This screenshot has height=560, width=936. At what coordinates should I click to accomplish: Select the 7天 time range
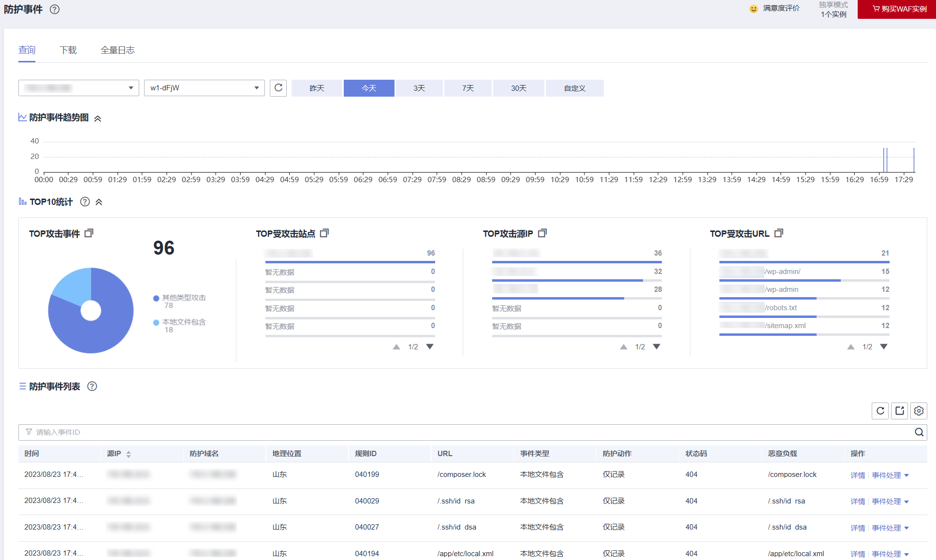coord(468,88)
